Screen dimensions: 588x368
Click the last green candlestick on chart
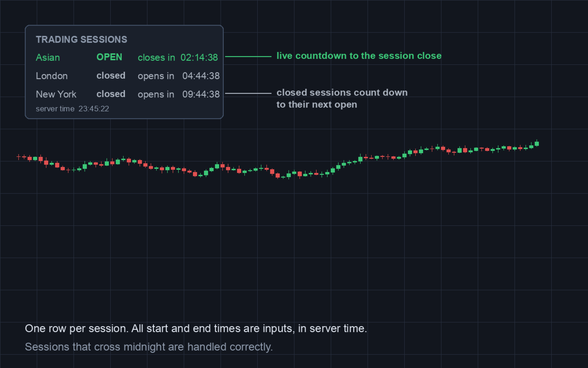(537, 144)
